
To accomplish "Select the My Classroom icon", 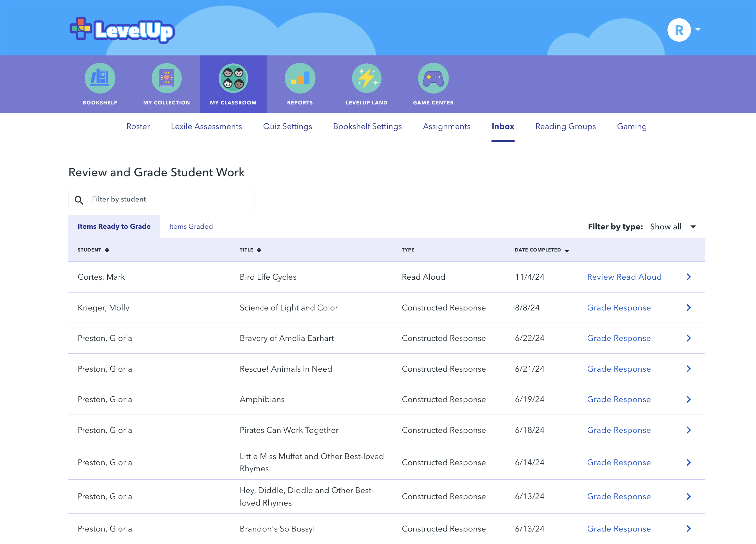I will tap(233, 78).
